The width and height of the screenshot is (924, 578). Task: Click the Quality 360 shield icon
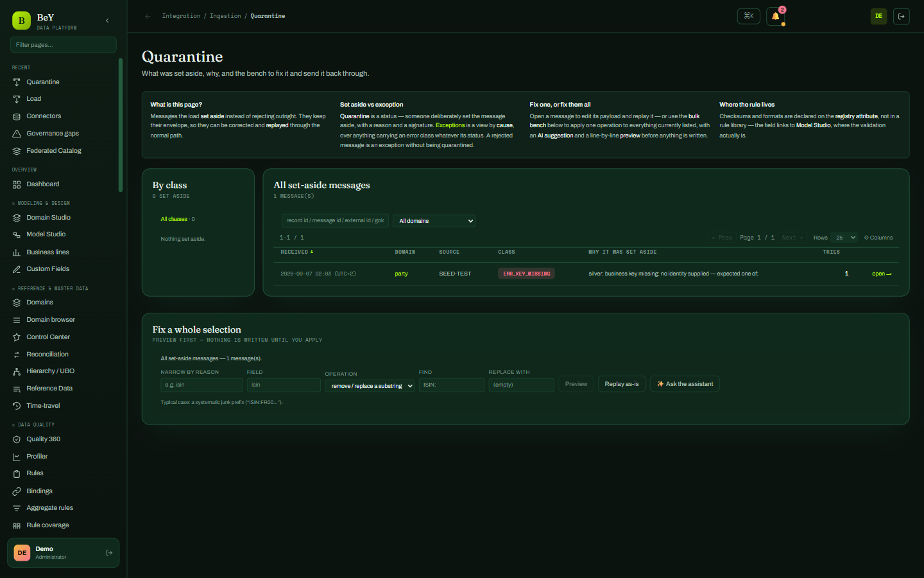tap(17, 439)
